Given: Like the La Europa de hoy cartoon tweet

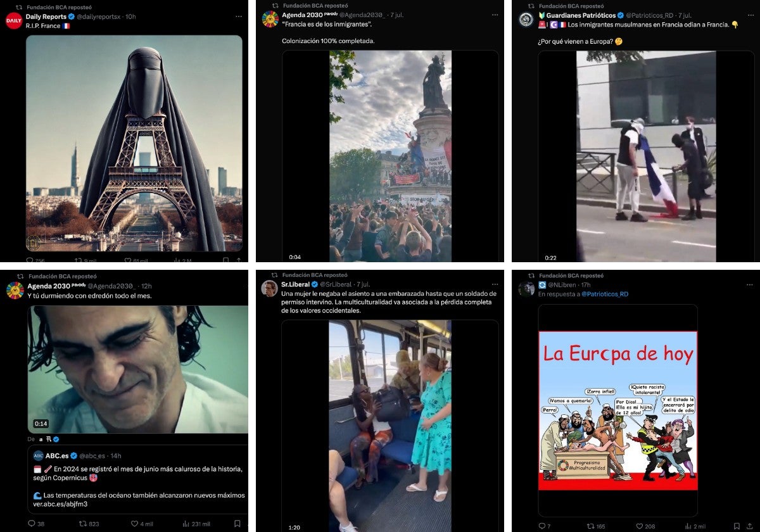Looking at the screenshot, I should [640, 526].
